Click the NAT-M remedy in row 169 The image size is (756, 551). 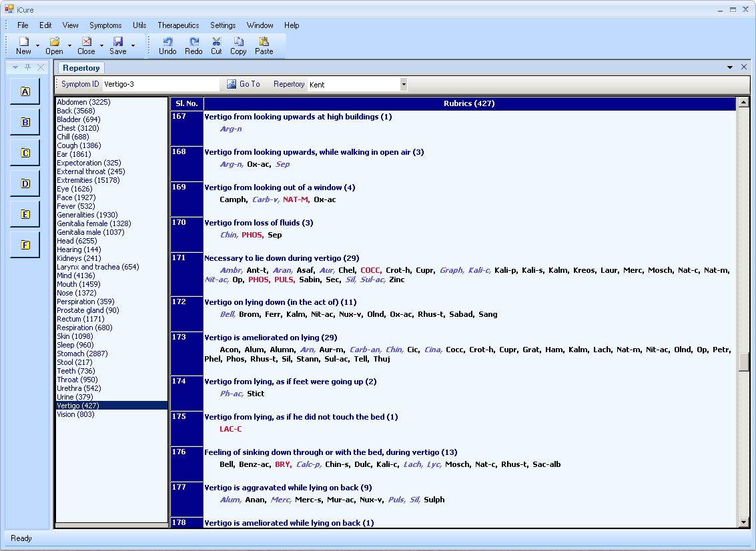coord(296,199)
